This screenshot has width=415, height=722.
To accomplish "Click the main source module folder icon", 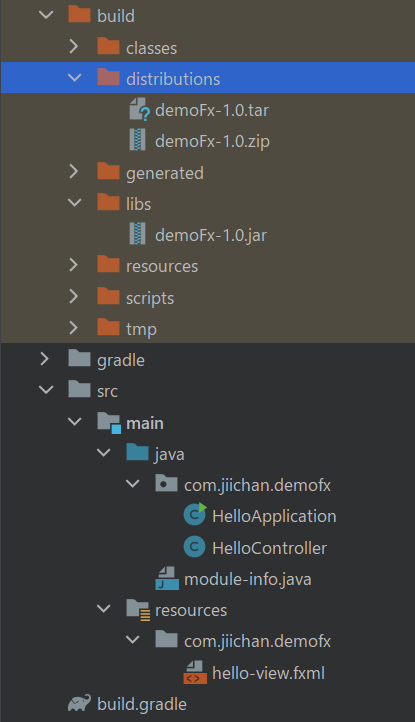I will click(109, 423).
